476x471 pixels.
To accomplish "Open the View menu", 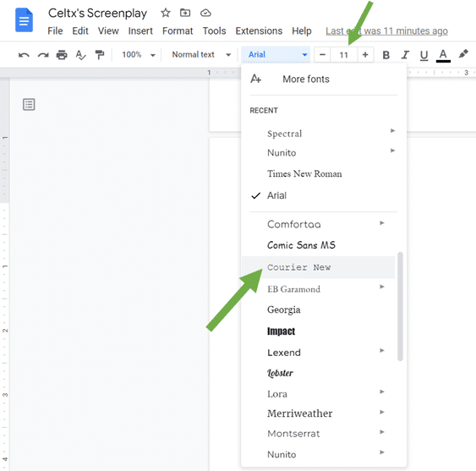I will [108, 31].
